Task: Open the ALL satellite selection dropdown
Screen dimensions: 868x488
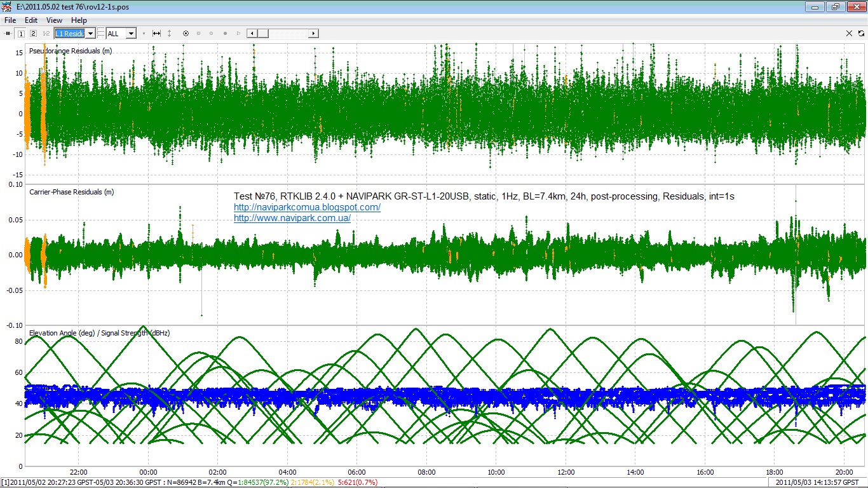Action: pos(131,33)
